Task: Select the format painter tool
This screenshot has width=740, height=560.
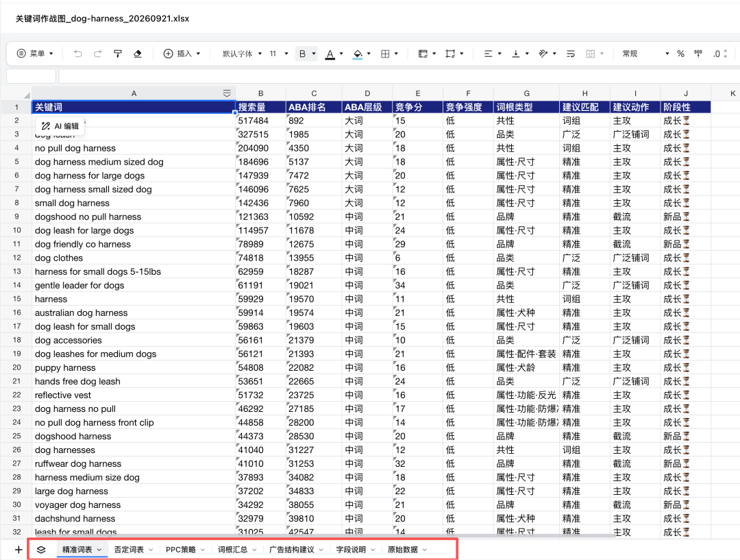Action: (118, 54)
